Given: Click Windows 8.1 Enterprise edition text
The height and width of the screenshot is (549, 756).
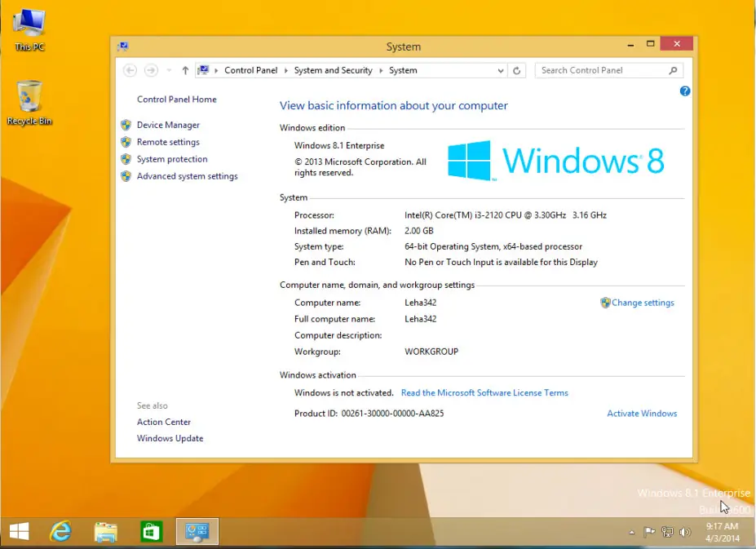Looking at the screenshot, I should tap(339, 146).
